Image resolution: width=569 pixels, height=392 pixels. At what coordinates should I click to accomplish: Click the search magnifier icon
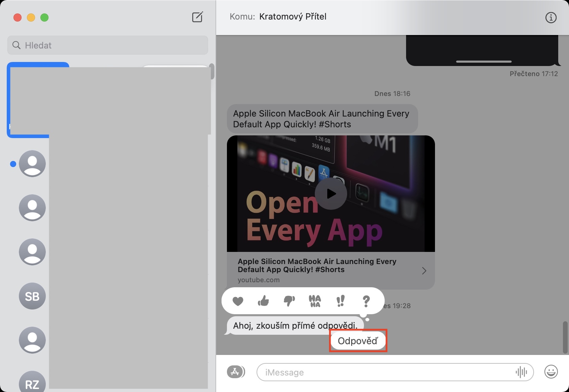[16, 45]
